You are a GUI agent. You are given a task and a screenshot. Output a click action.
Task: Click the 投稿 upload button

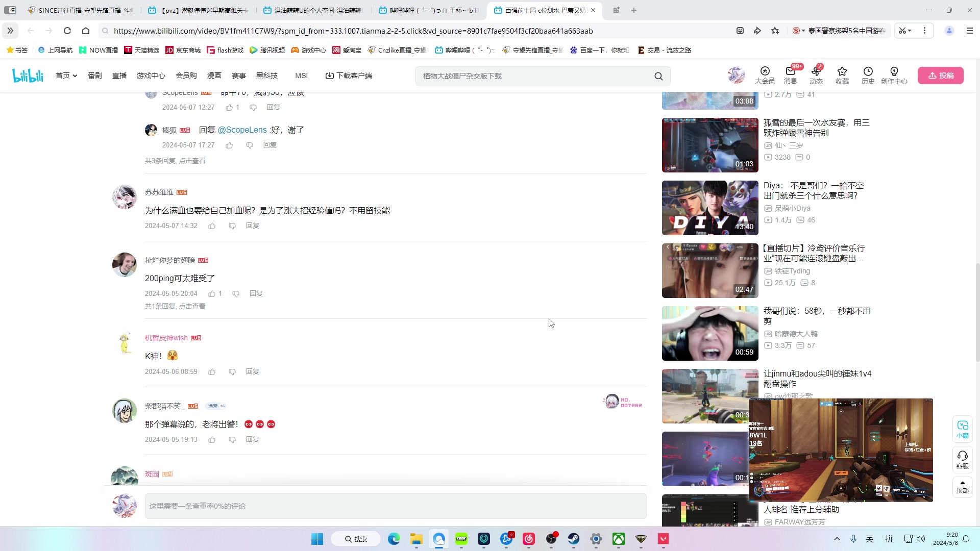point(941,75)
